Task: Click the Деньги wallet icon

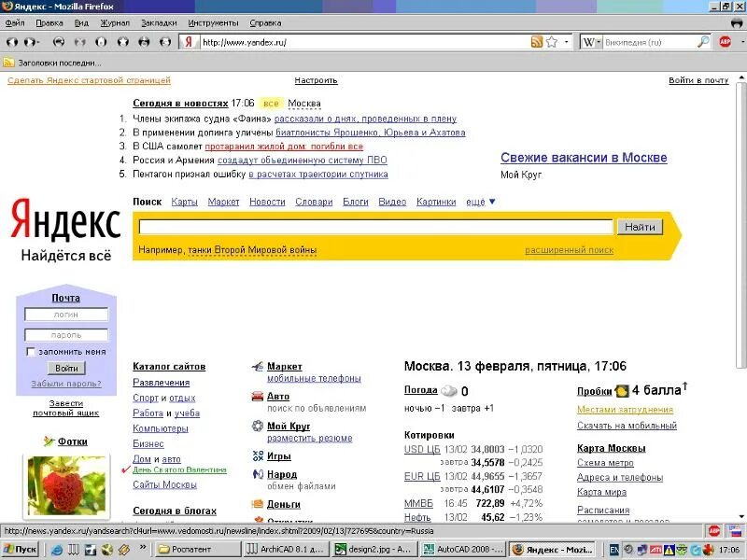Action: click(x=258, y=504)
